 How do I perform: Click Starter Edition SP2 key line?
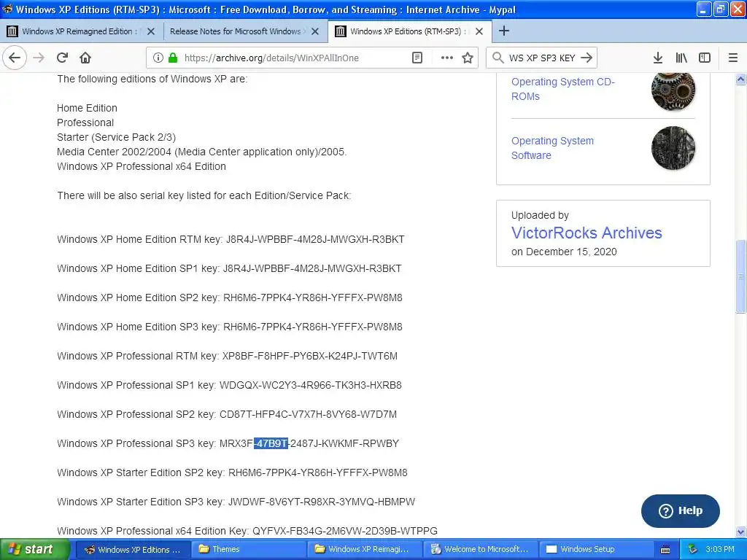coord(232,472)
